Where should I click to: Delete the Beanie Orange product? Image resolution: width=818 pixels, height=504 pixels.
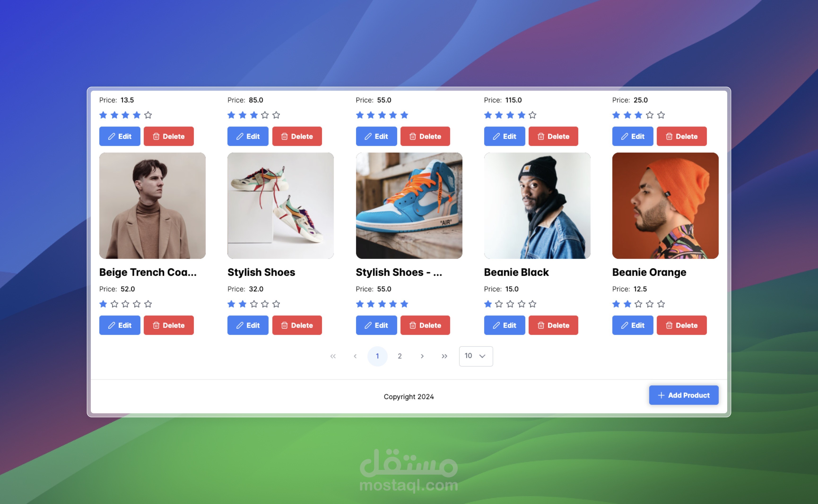[x=682, y=325]
